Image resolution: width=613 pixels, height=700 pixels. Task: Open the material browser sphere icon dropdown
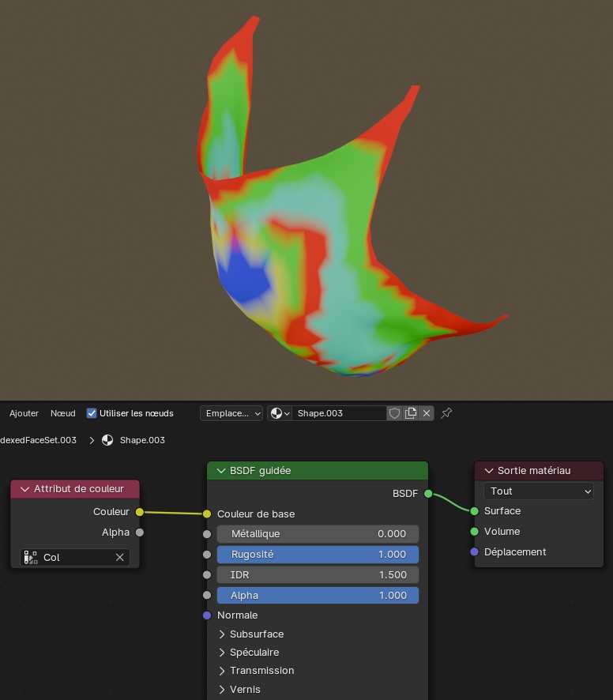click(280, 413)
